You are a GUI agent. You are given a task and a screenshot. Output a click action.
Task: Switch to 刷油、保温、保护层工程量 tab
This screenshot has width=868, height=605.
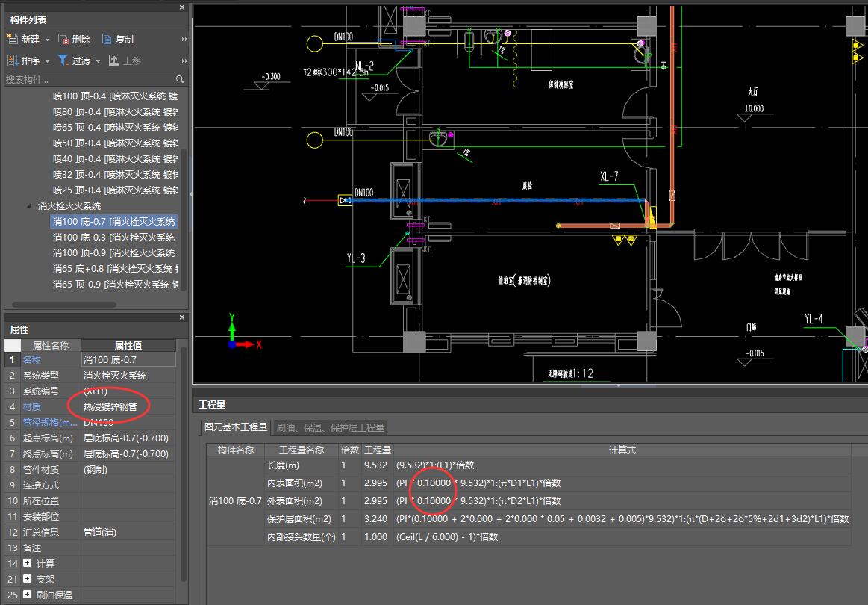(x=331, y=428)
